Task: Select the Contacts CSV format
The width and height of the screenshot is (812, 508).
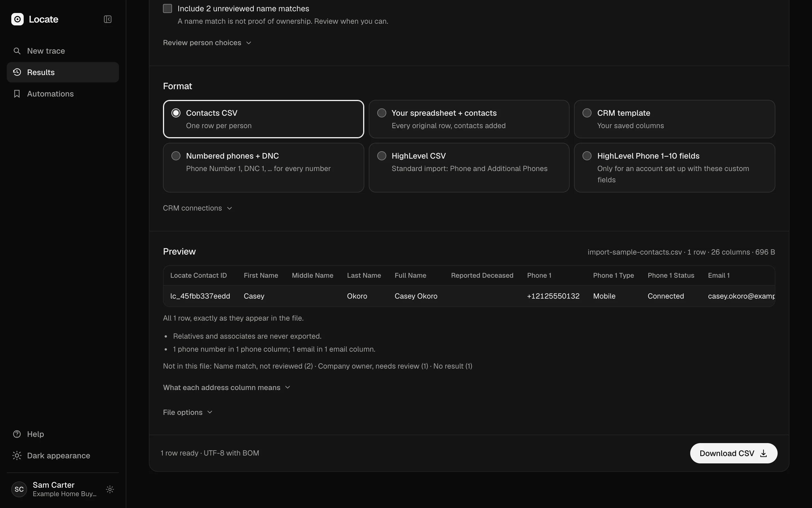Action: point(263,119)
